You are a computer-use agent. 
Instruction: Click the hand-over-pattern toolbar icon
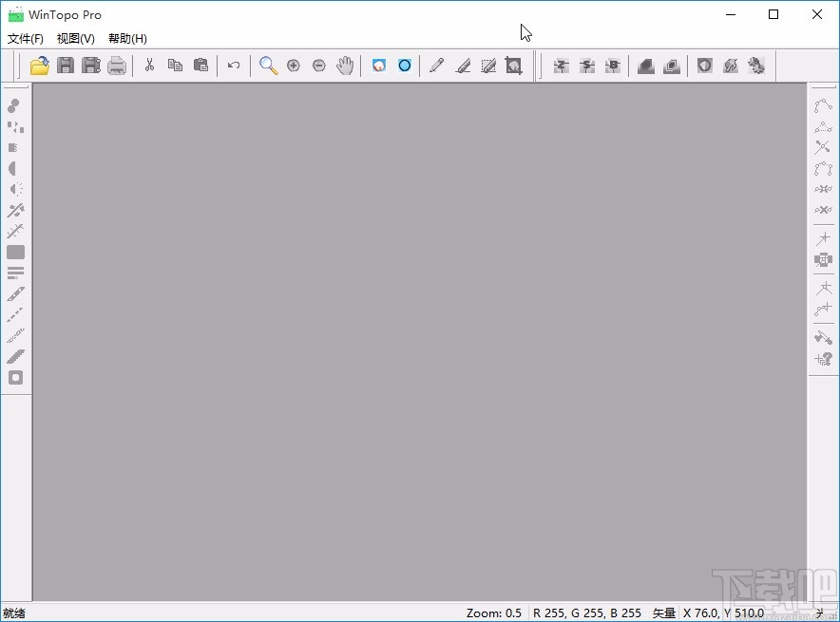730,66
